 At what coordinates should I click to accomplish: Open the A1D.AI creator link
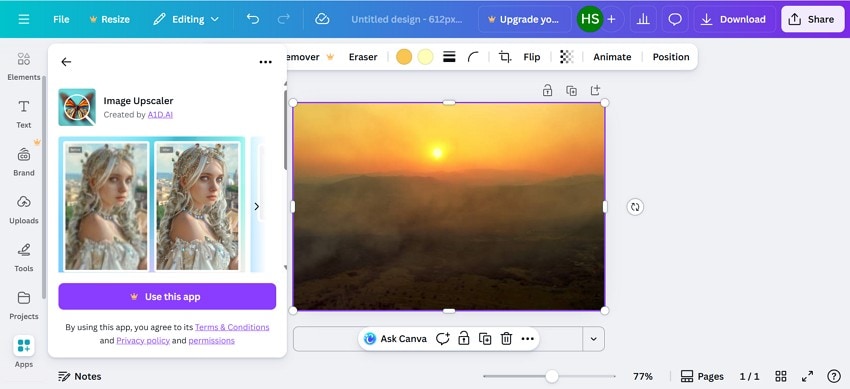(x=160, y=115)
